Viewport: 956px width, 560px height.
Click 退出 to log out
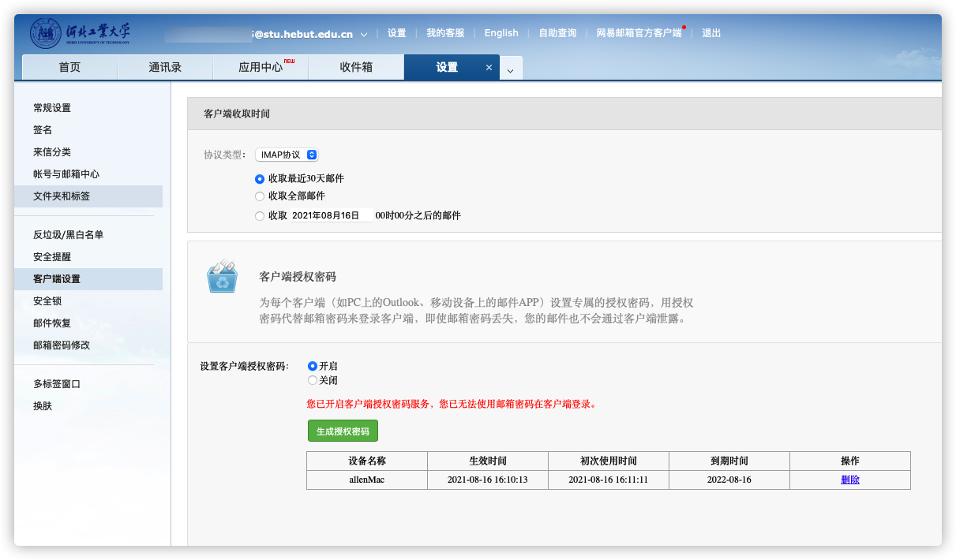point(710,33)
